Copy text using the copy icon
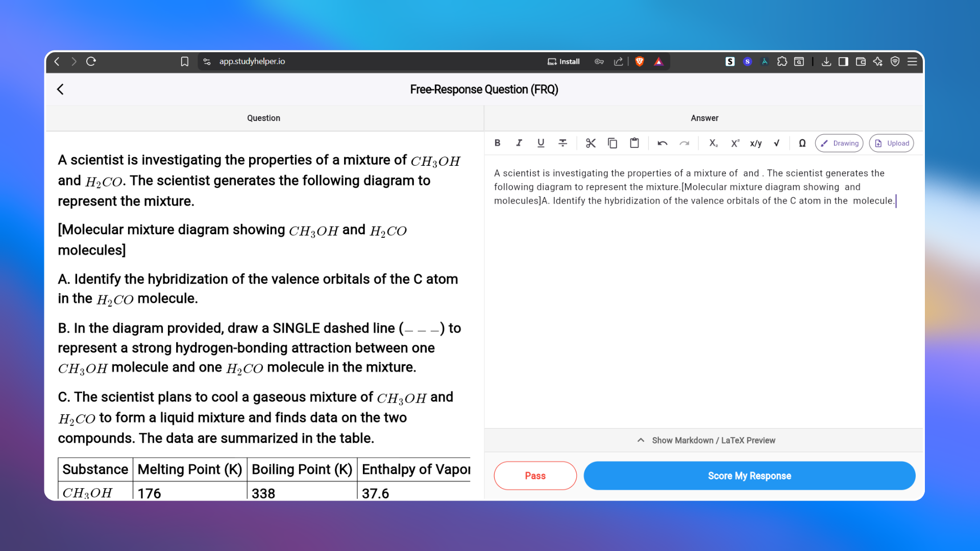This screenshot has height=551, width=980. pos(612,143)
